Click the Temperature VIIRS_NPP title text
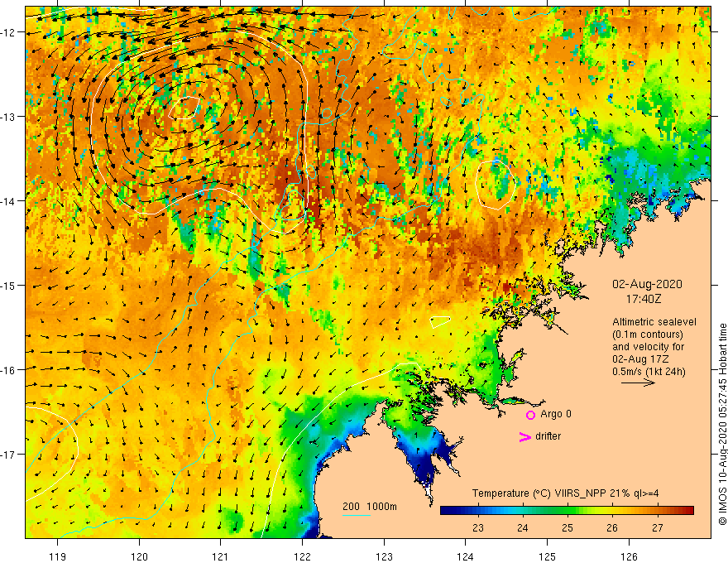This screenshot has width=728, height=563. pos(565,493)
